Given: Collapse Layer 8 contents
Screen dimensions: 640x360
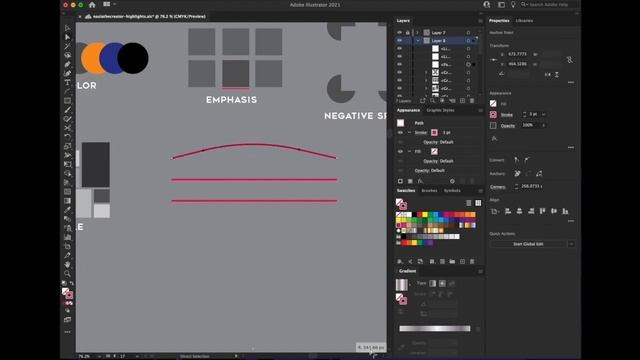Looking at the screenshot, I should point(418,40).
